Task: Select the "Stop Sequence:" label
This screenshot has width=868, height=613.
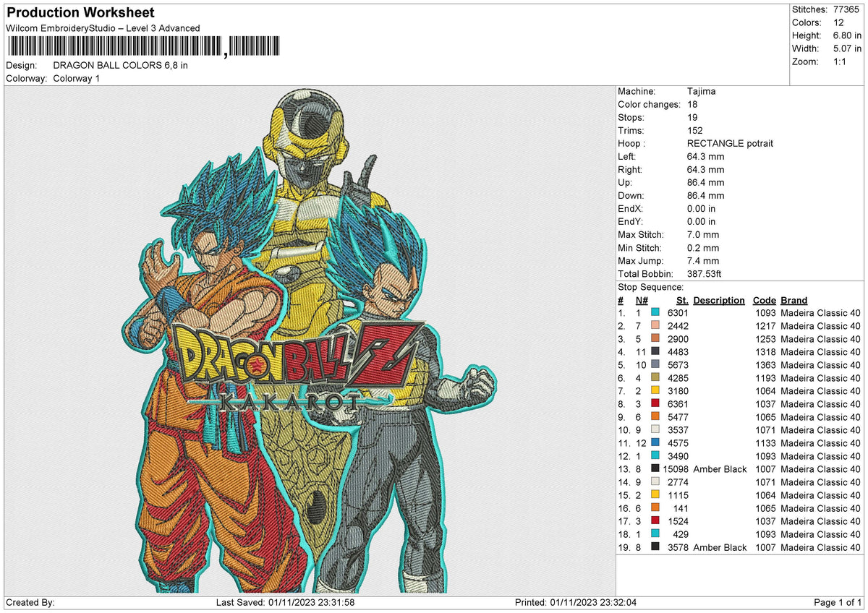Action: point(650,287)
